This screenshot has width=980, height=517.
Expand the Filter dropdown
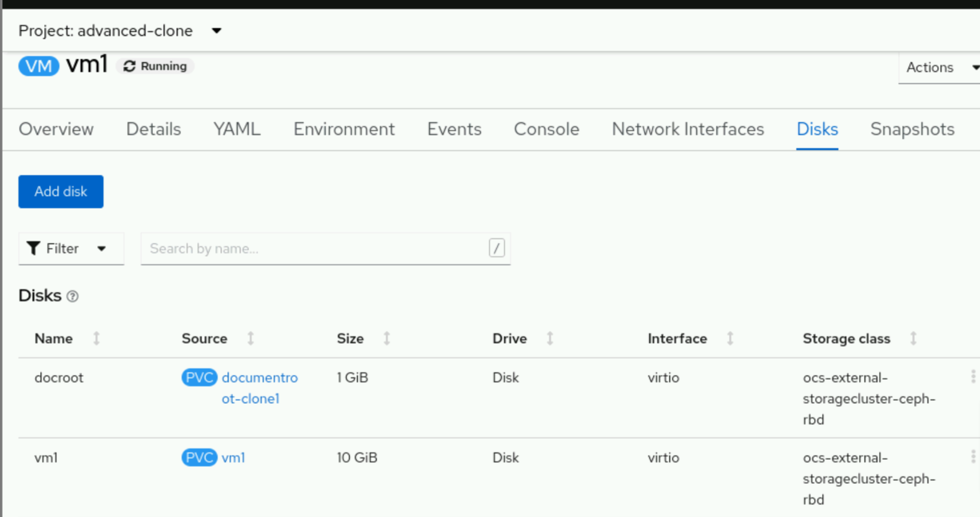102,248
